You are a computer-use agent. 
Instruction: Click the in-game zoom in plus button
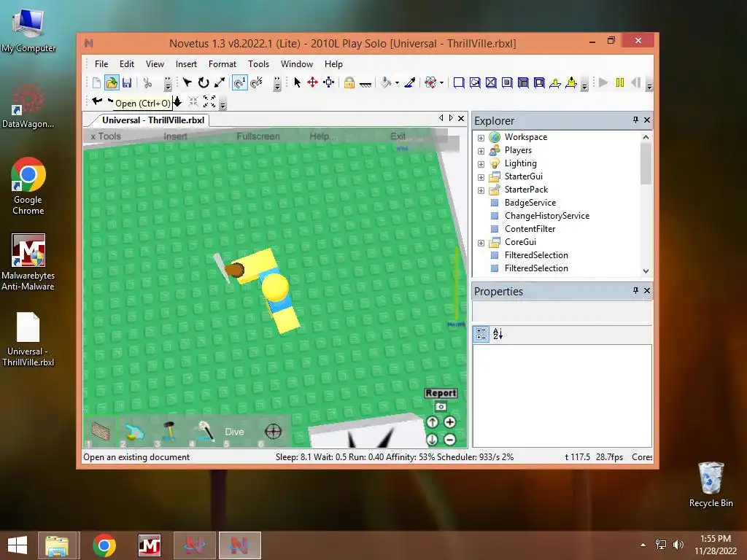coord(449,422)
